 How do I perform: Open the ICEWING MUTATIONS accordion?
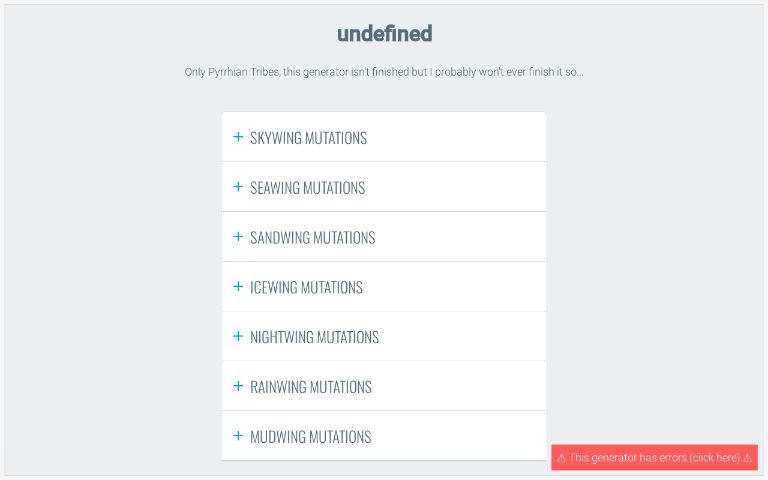(x=306, y=288)
